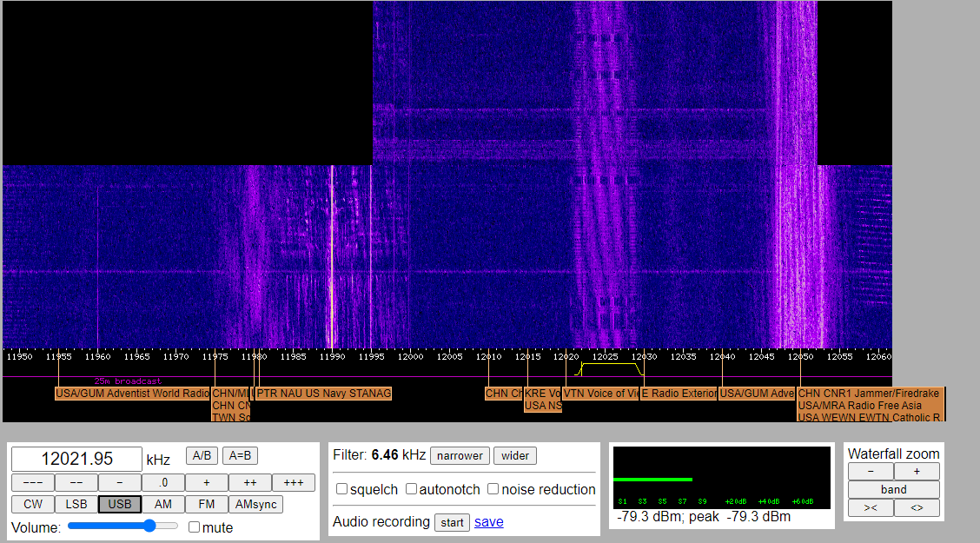This screenshot has width=980, height=543.
Task: Zoom waterfall to full band
Action: (894, 489)
